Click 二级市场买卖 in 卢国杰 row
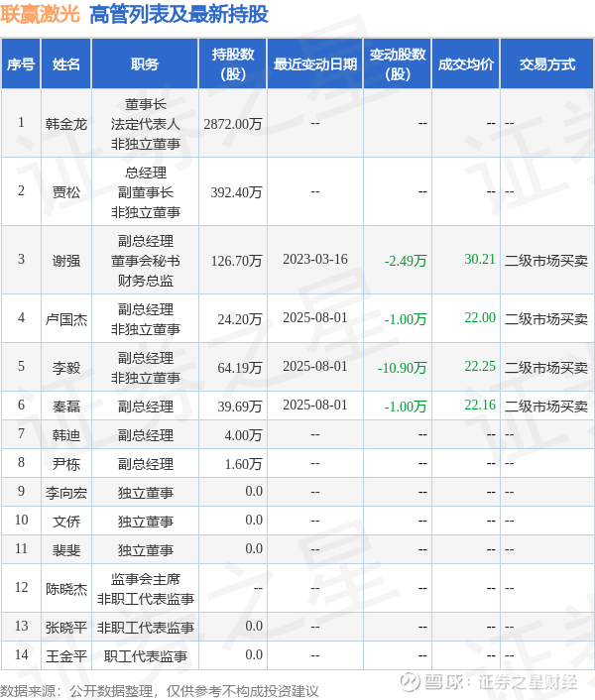The width and height of the screenshot is (595, 700). (546, 319)
